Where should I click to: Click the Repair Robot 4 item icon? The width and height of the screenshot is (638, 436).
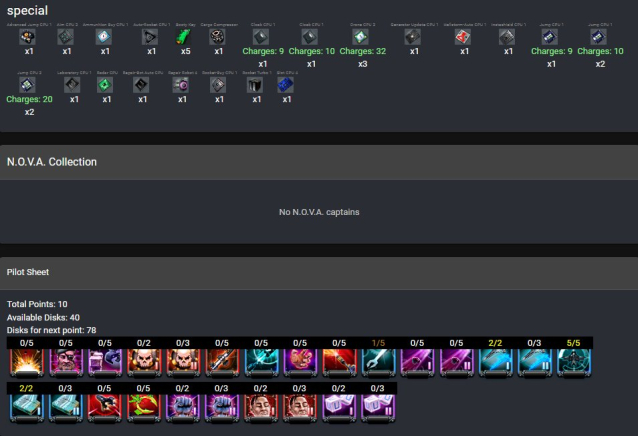pyautogui.click(x=180, y=85)
